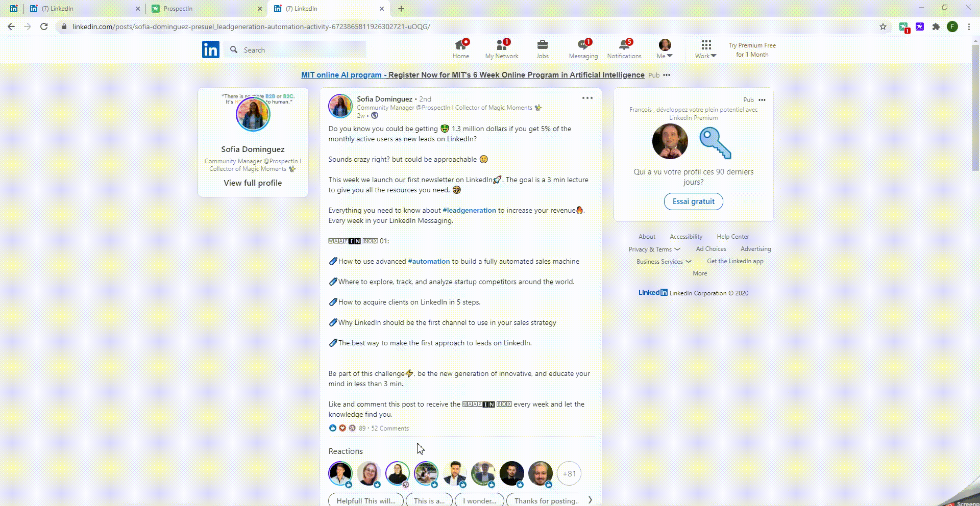Show more quick replies with the chevron
This screenshot has width=980, height=506.
[590, 500]
